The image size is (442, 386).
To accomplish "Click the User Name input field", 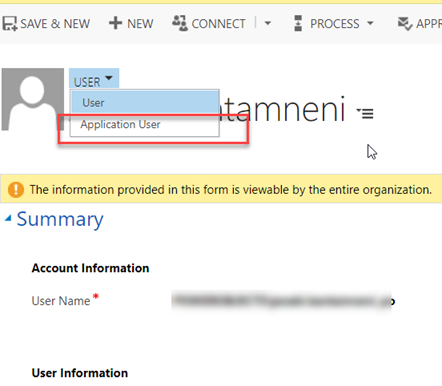I will [x=283, y=301].
